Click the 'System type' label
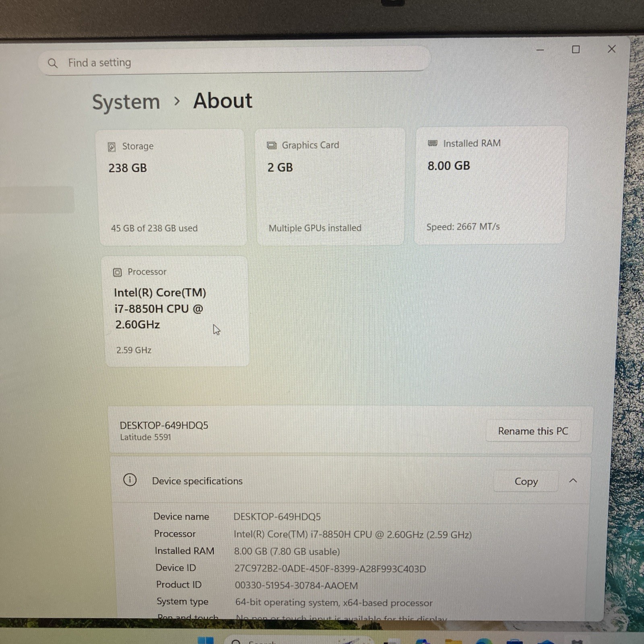Image resolution: width=644 pixels, height=644 pixels. click(183, 602)
